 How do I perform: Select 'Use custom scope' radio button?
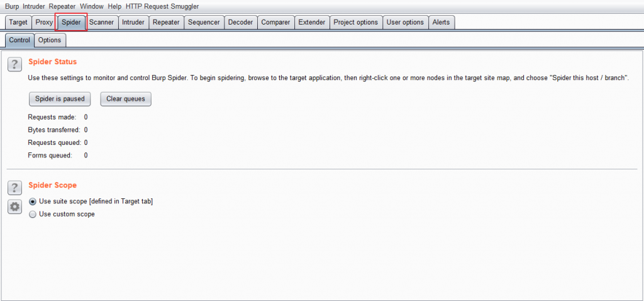tap(33, 214)
